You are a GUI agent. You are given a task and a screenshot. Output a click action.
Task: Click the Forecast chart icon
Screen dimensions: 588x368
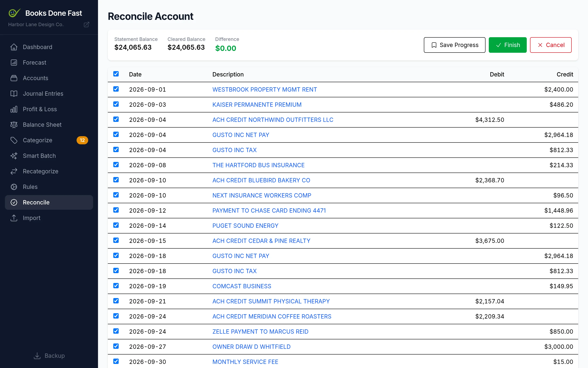pos(14,63)
